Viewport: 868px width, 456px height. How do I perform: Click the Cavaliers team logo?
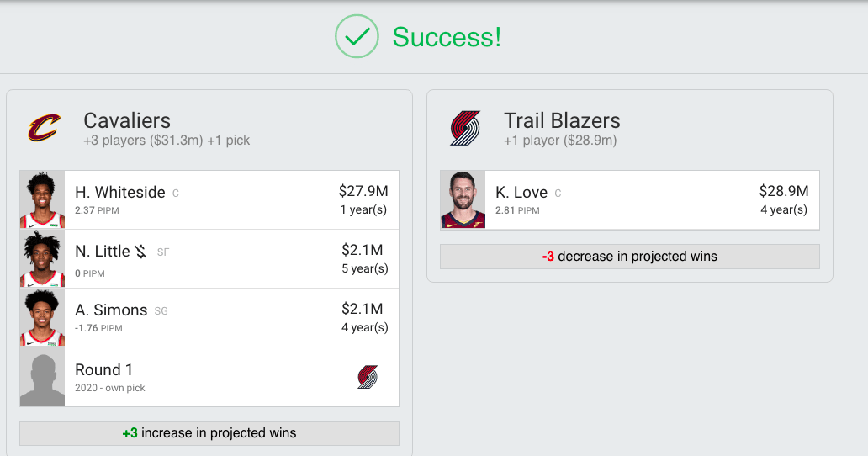pos(44,129)
